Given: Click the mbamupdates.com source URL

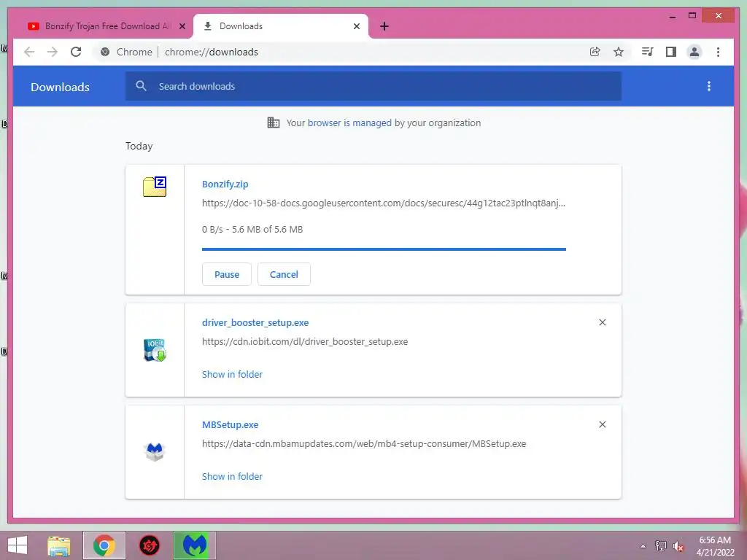Looking at the screenshot, I should tap(364, 444).
